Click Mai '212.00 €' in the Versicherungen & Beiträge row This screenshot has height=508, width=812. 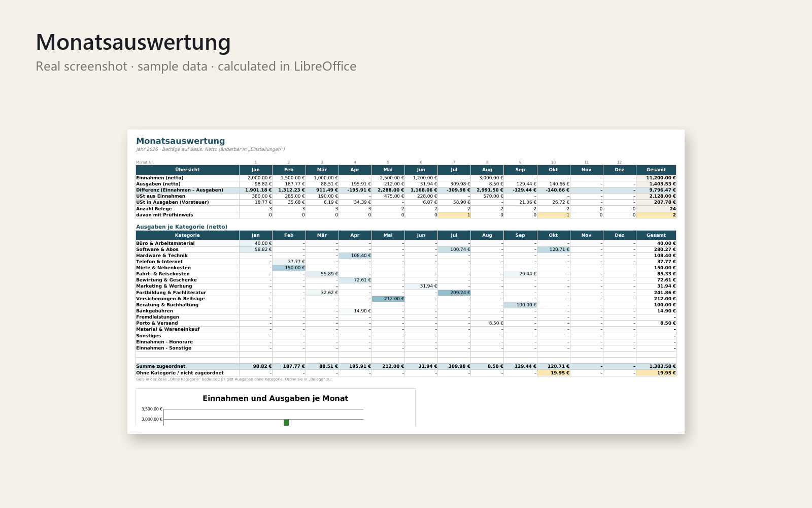pos(388,299)
